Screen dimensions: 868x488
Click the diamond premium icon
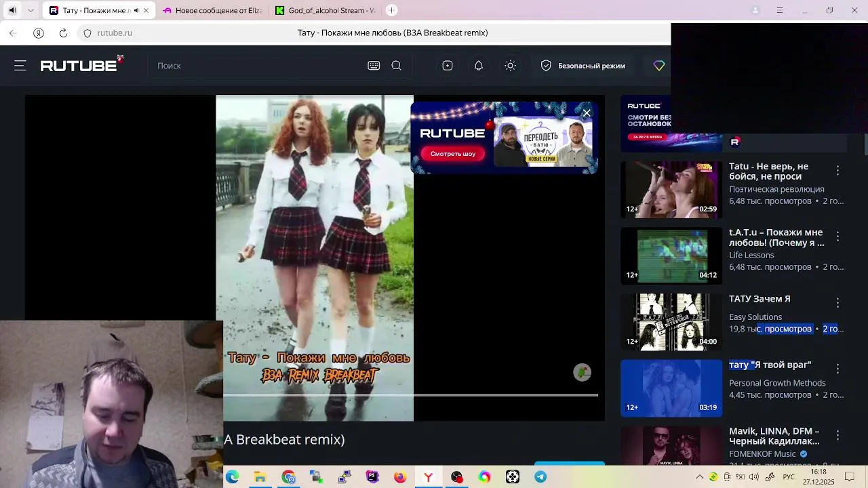tap(659, 66)
